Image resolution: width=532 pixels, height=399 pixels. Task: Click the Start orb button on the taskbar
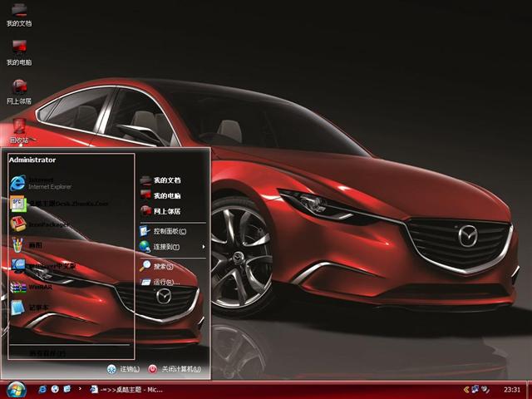[x=16, y=389]
